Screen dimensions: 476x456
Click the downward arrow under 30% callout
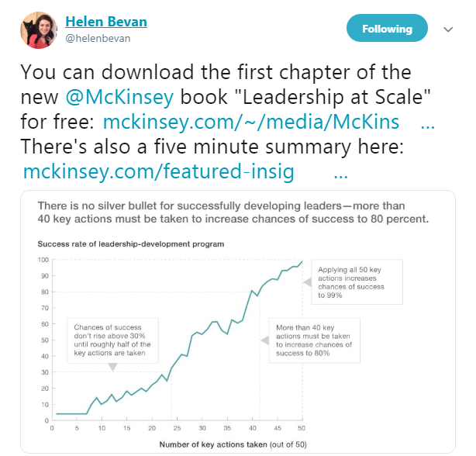tap(112, 367)
